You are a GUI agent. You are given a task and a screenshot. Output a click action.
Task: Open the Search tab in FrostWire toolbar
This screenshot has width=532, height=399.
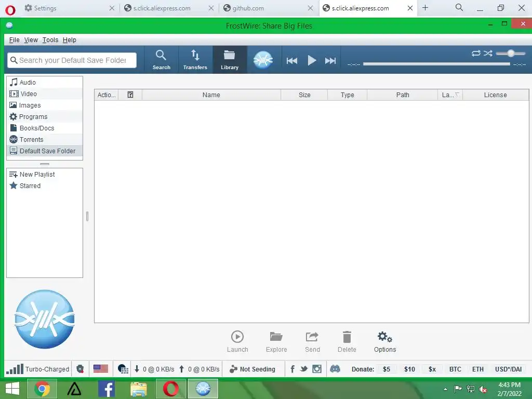click(x=161, y=60)
